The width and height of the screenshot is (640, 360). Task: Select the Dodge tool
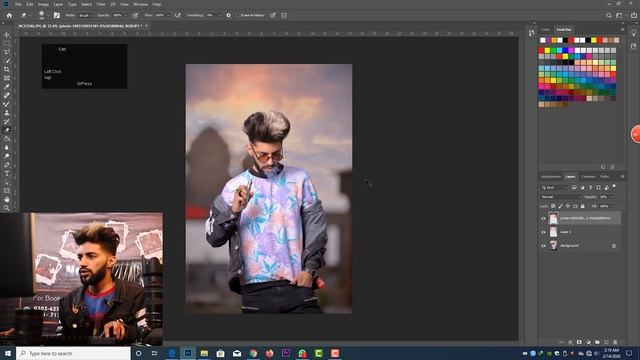(x=7, y=156)
